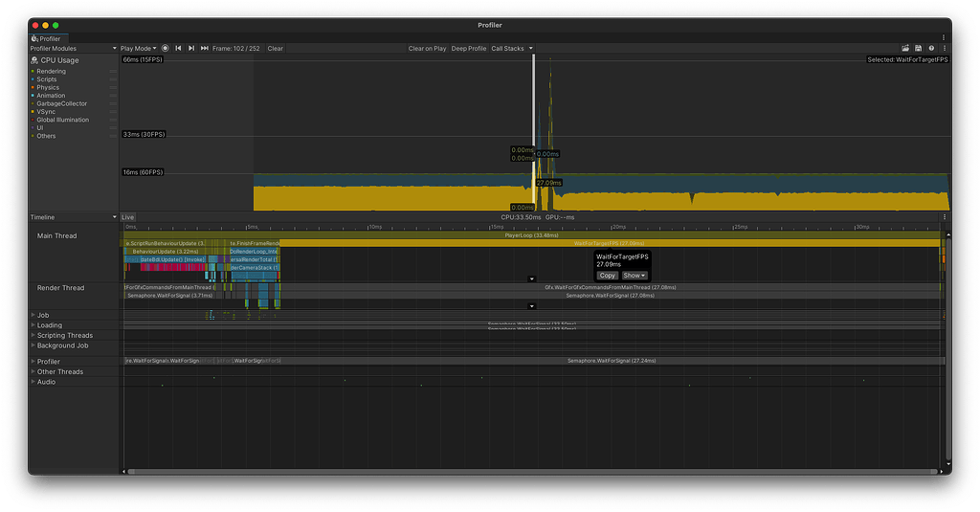Step to the previous frame
The width and height of the screenshot is (980, 512).
pyautogui.click(x=178, y=48)
